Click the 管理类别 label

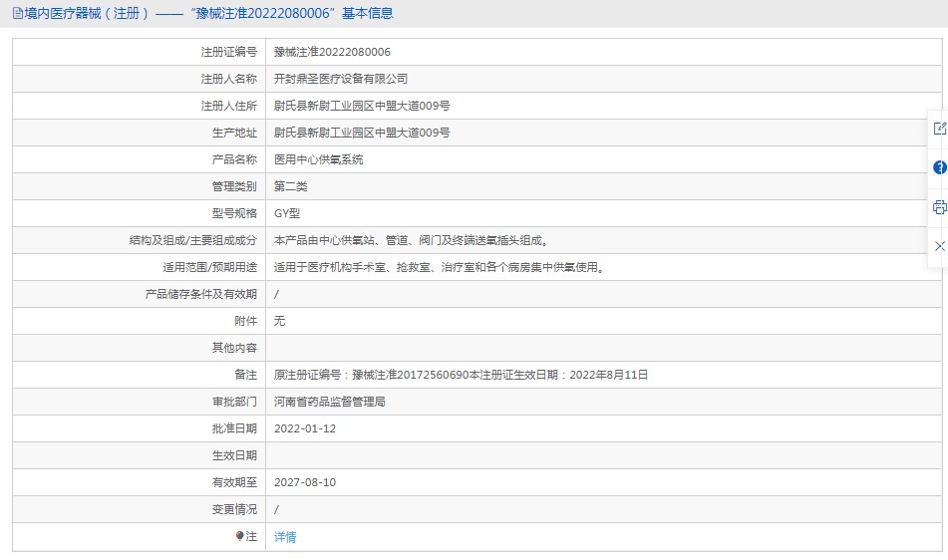(234, 186)
